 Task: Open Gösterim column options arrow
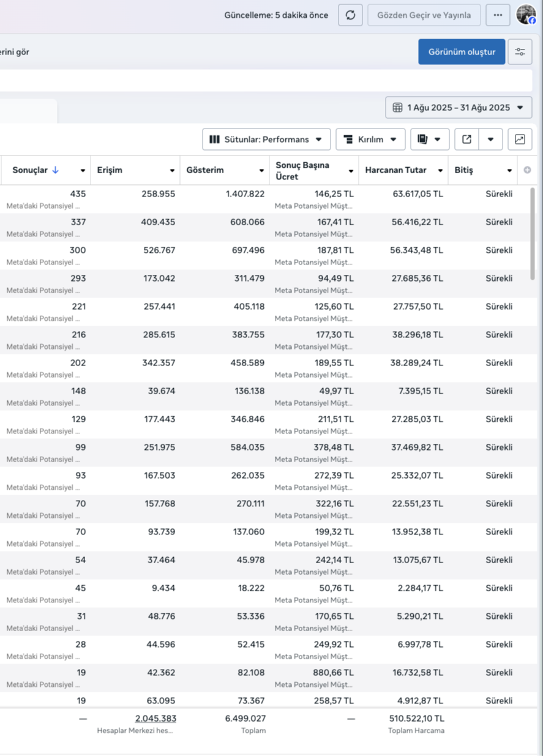click(261, 171)
